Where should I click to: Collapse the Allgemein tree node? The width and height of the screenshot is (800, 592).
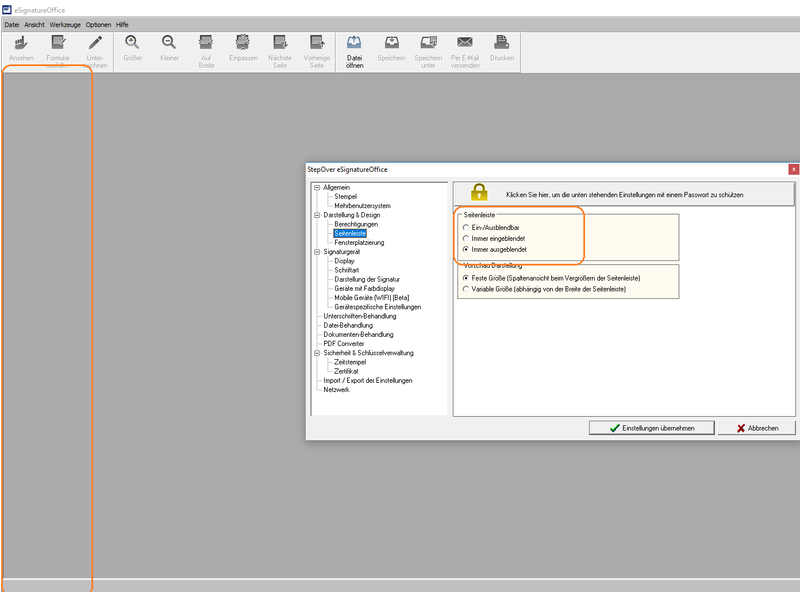(x=316, y=188)
